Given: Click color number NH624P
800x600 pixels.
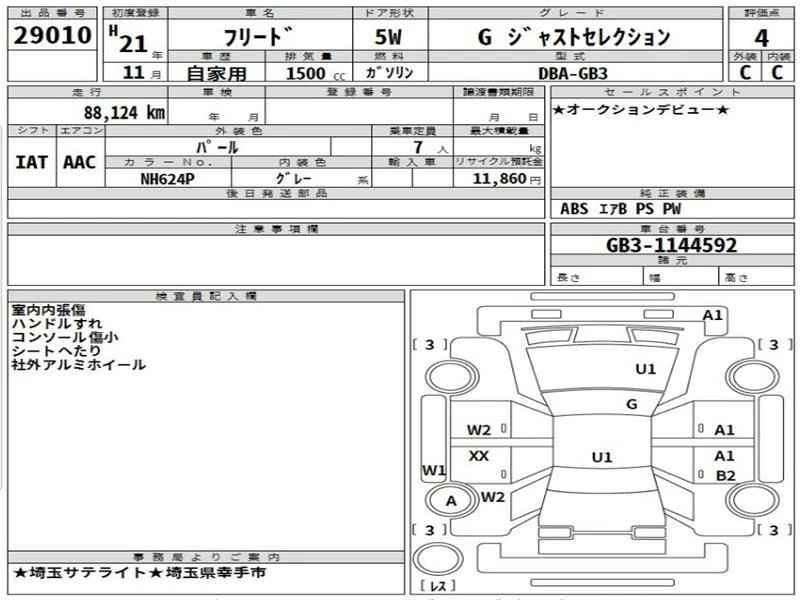Looking at the screenshot, I should [x=167, y=179].
